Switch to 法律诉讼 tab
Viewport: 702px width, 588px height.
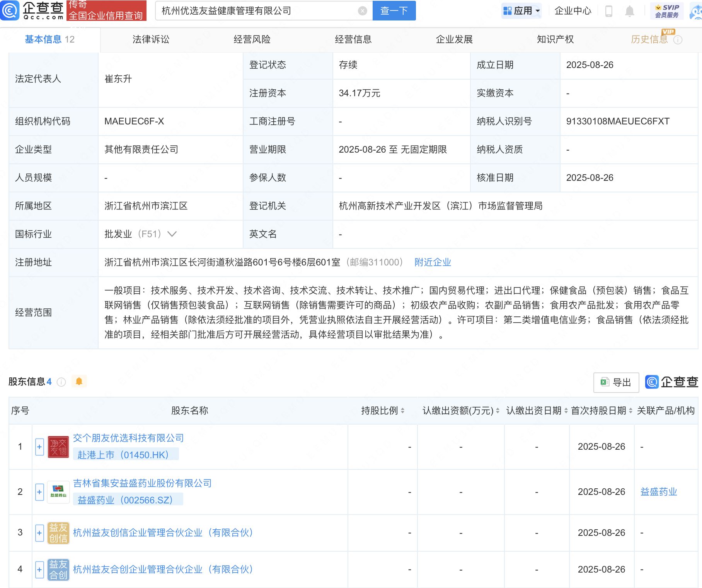tap(151, 39)
